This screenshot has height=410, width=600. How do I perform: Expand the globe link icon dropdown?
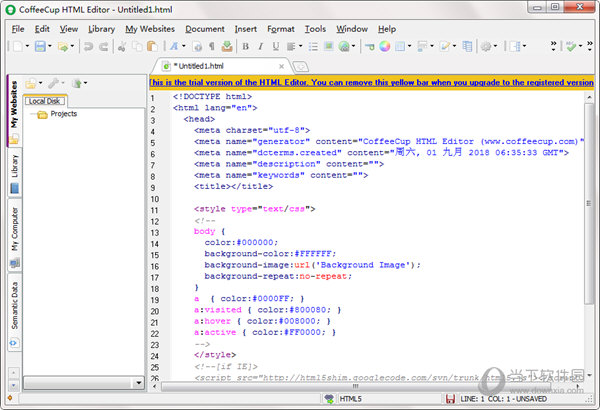[x=354, y=46]
